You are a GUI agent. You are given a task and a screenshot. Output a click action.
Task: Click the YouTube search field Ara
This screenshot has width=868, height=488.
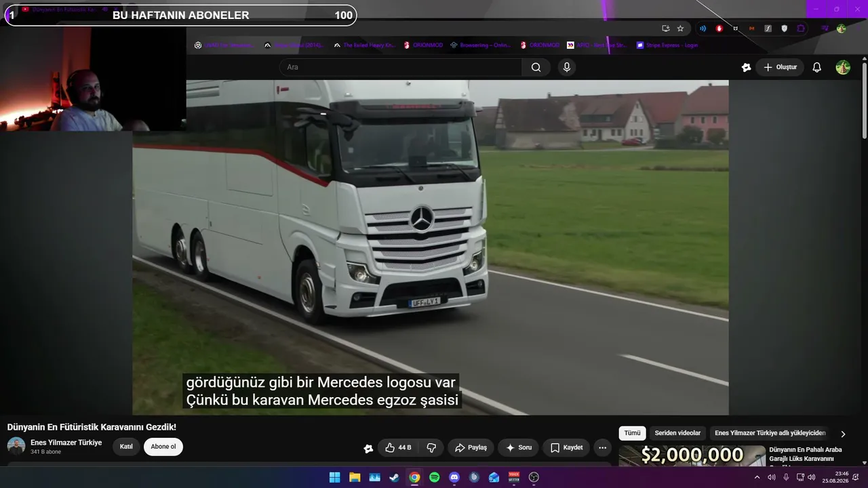click(400, 67)
